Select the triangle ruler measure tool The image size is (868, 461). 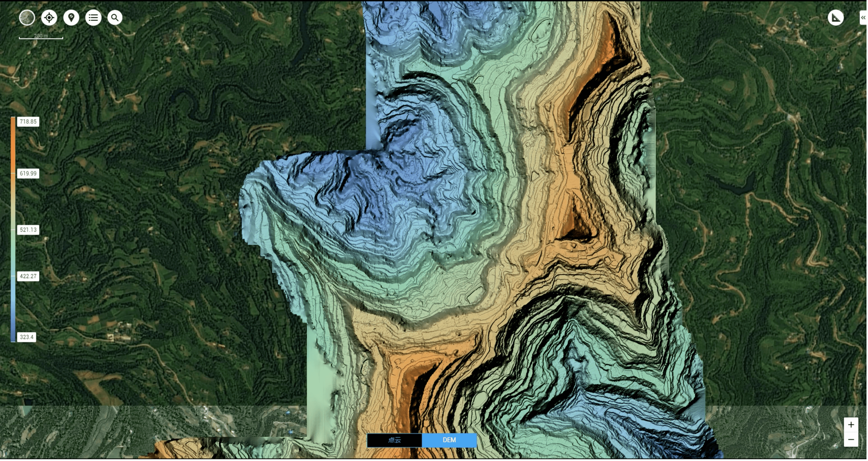coord(836,17)
